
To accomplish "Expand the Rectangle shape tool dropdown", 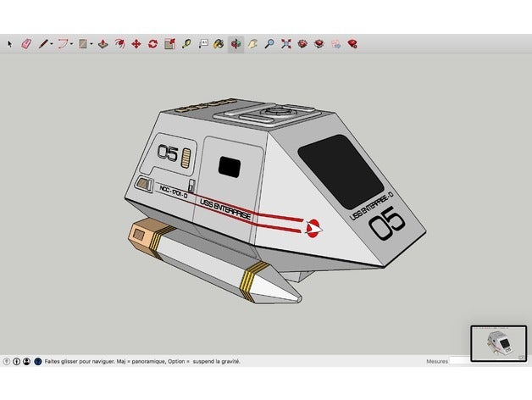I will coord(91,44).
